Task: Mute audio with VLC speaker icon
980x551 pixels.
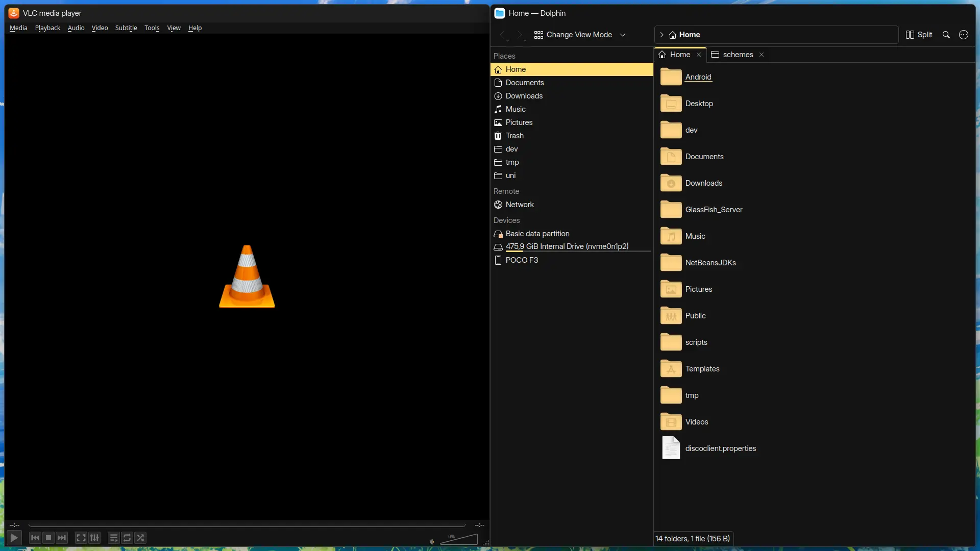Action: click(x=432, y=541)
